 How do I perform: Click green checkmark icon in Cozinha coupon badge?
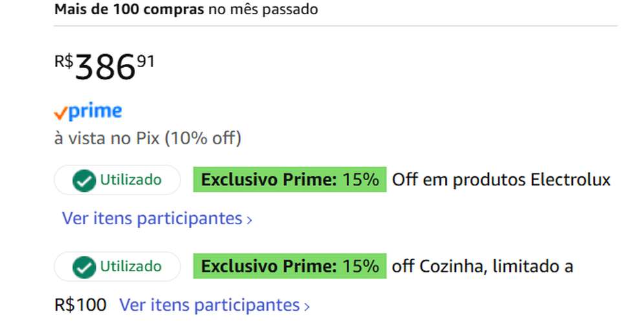point(83,267)
